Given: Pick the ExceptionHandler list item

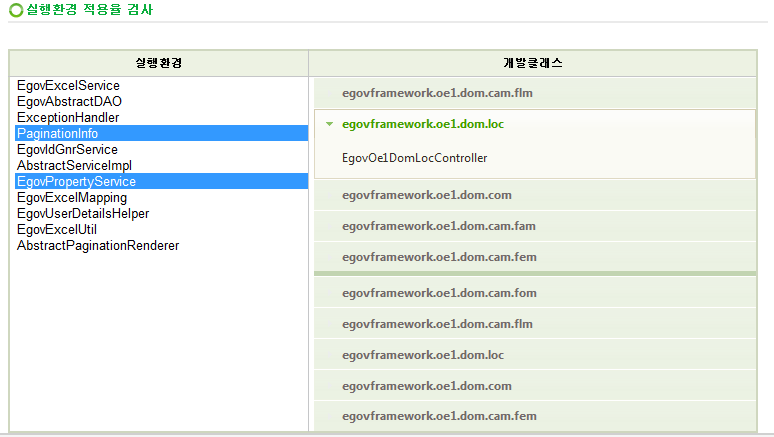Looking at the screenshot, I should pos(68,118).
